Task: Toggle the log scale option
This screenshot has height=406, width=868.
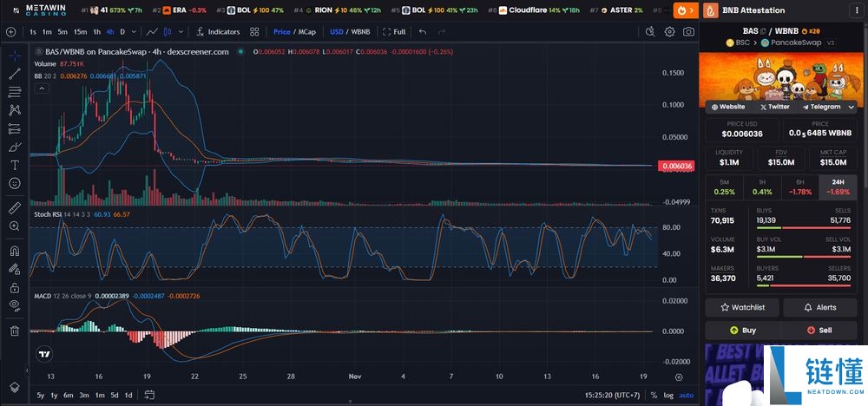Action: click(667, 396)
